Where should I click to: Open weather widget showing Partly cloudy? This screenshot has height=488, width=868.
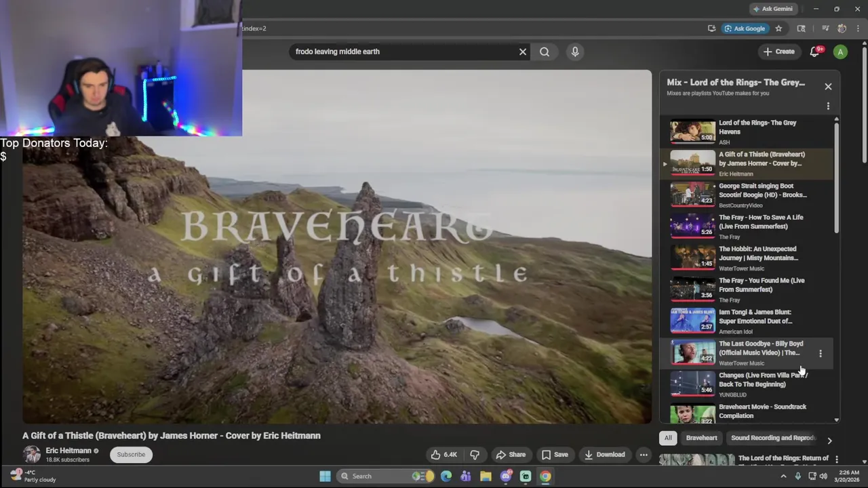(32, 476)
